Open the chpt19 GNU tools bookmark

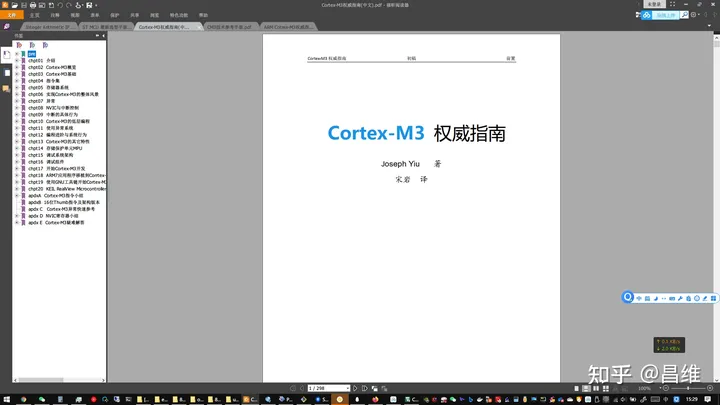coord(67,182)
